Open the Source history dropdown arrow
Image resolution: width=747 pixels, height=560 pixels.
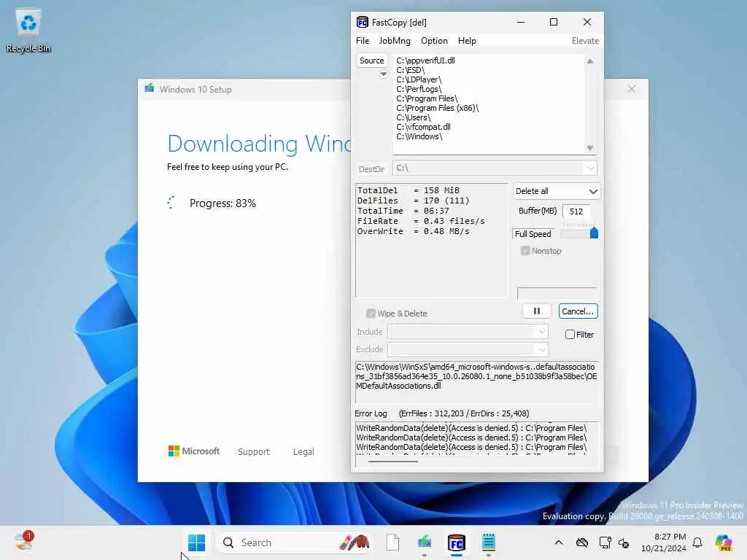click(384, 74)
